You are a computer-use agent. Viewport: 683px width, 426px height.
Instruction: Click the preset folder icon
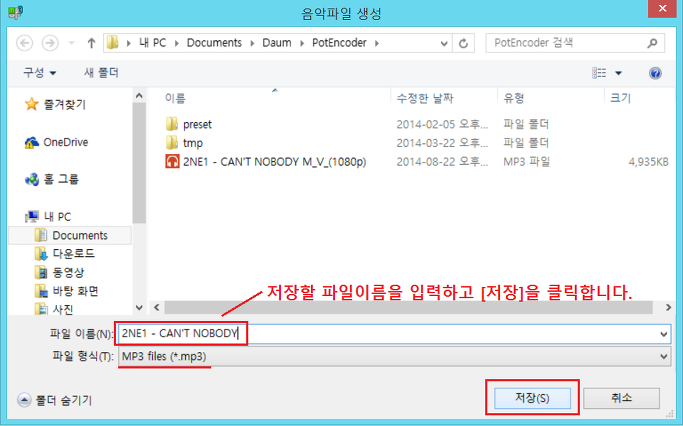point(172,124)
